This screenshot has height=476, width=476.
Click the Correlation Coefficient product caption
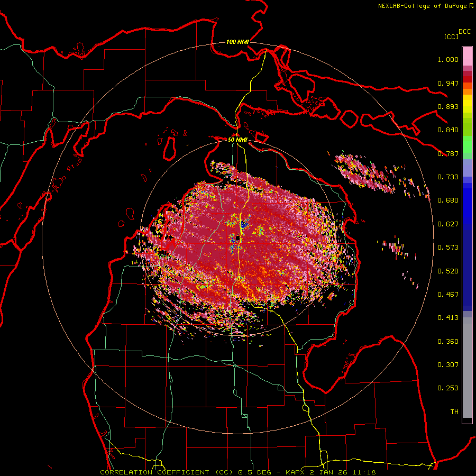(x=238, y=472)
